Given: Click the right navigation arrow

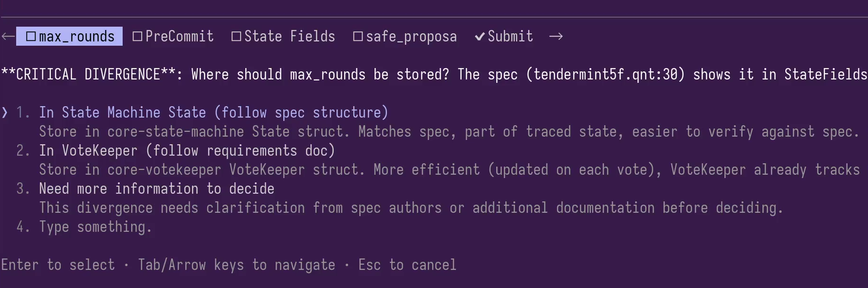Looking at the screenshot, I should (555, 36).
